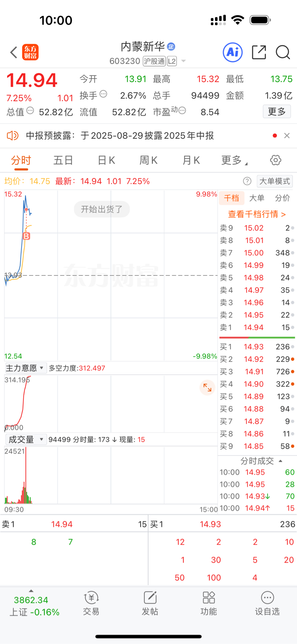This screenshot has width=297, height=644.
Task: Open the 功能 functions icon
Action: 209,603
